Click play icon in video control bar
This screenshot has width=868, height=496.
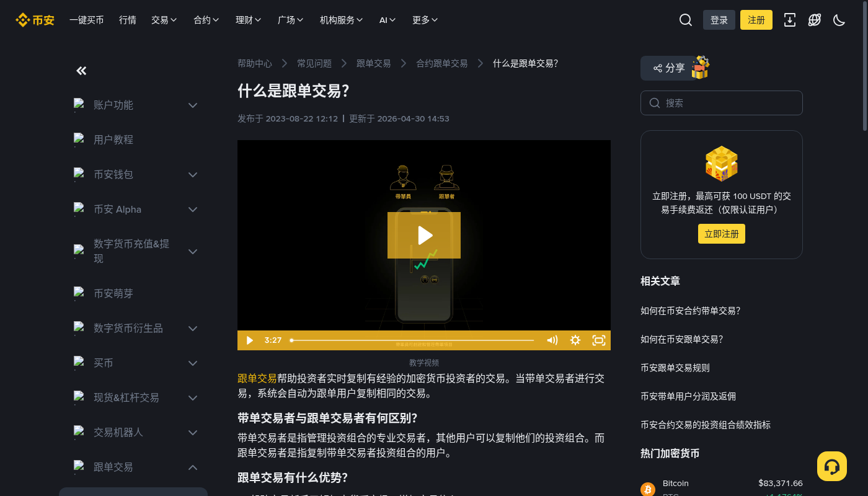click(x=250, y=340)
